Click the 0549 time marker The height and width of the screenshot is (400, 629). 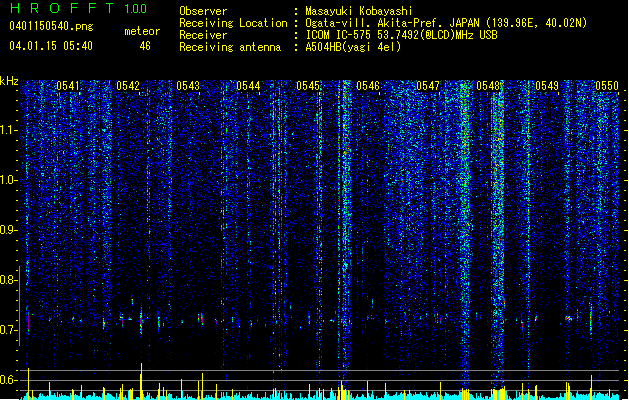547,86
